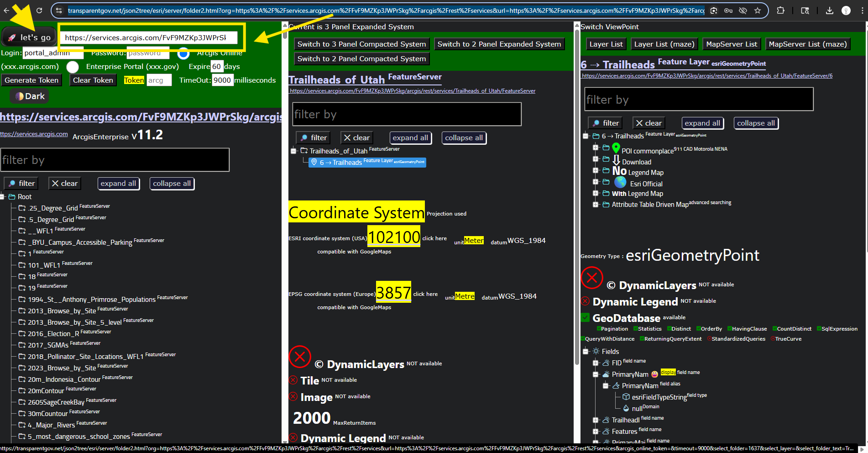The height and width of the screenshot is (453, 868).
Task: Click the droplet icon beside null Domain
Action: click(x=626, y=408)
